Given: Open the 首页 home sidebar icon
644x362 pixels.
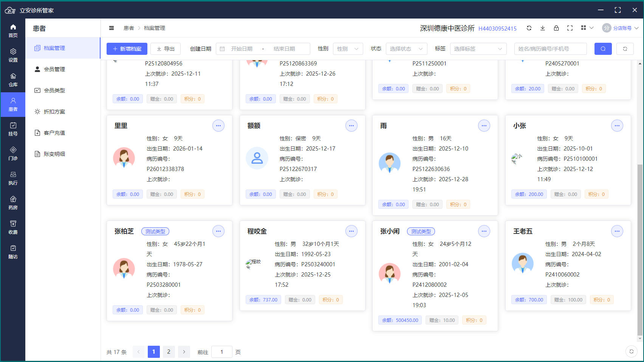Looking at the screenshot, I should 13,31.
